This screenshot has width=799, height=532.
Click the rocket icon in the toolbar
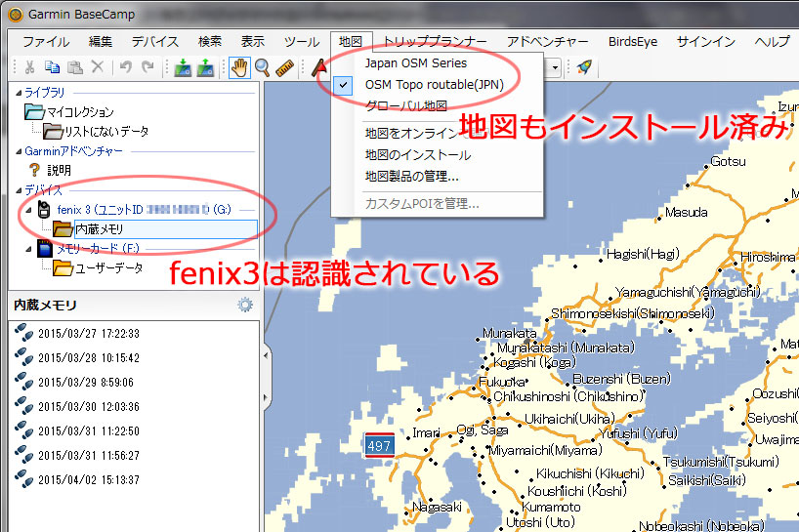[x=584, y=67]
